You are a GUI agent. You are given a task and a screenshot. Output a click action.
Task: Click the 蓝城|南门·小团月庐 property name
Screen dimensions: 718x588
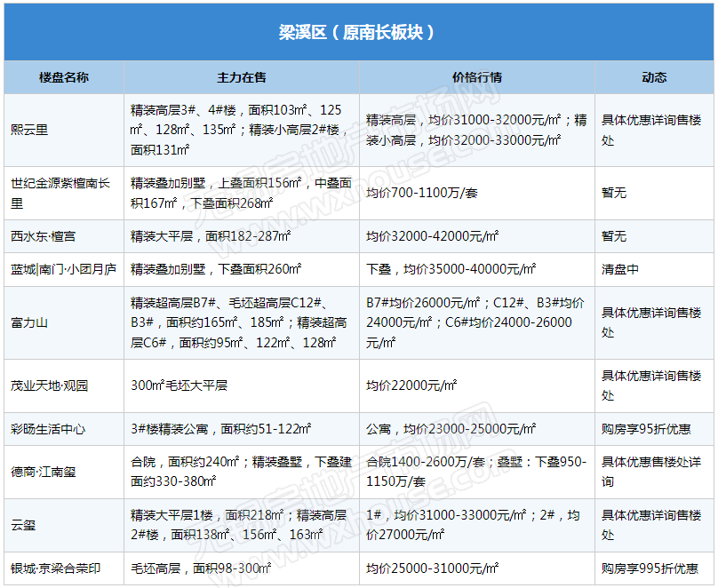point(63,269)
